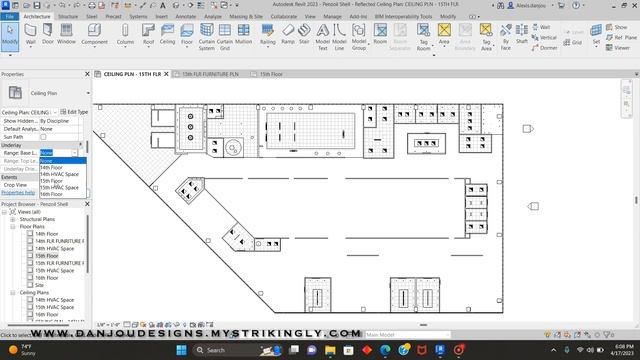Collapse the Views (all) tree node
640x360 pixels.
coord(4,212)
